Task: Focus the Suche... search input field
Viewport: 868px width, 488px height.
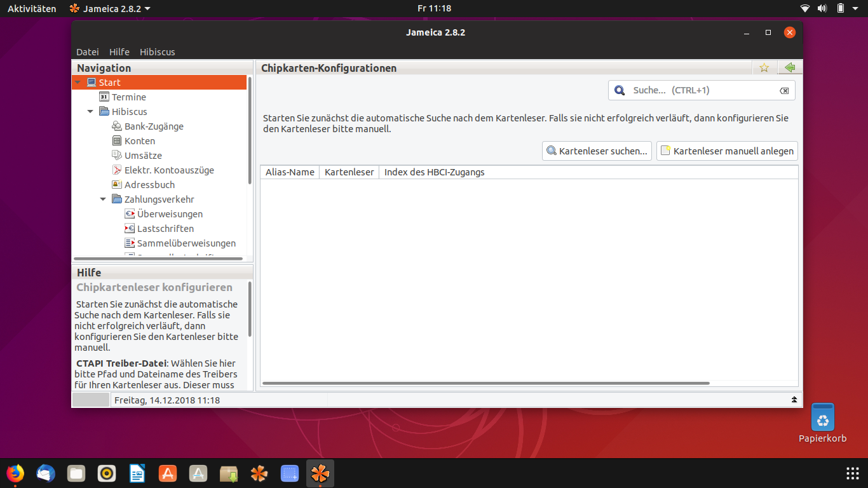Action: pos(702,90)
